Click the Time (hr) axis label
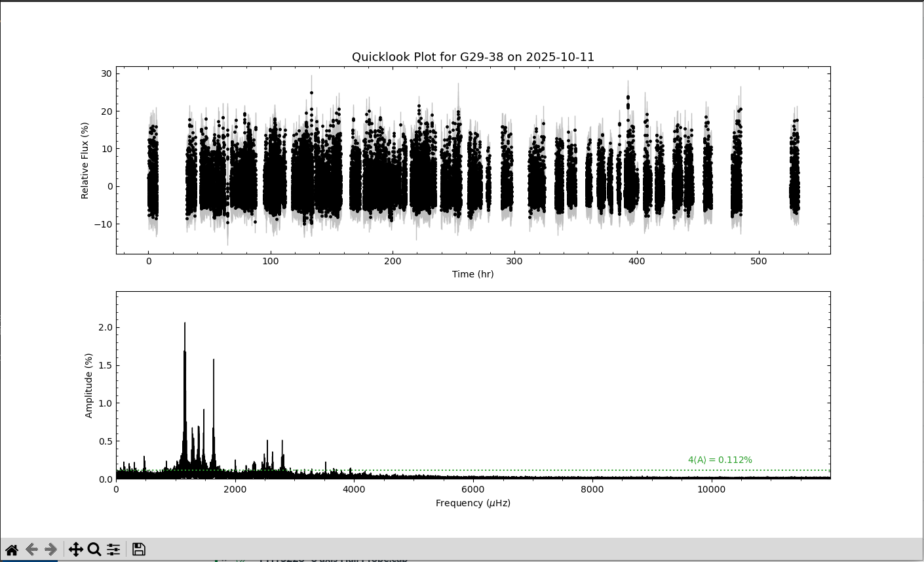This screenshot has height=562, width=924. pyautogui.click(x=472, y=274)
